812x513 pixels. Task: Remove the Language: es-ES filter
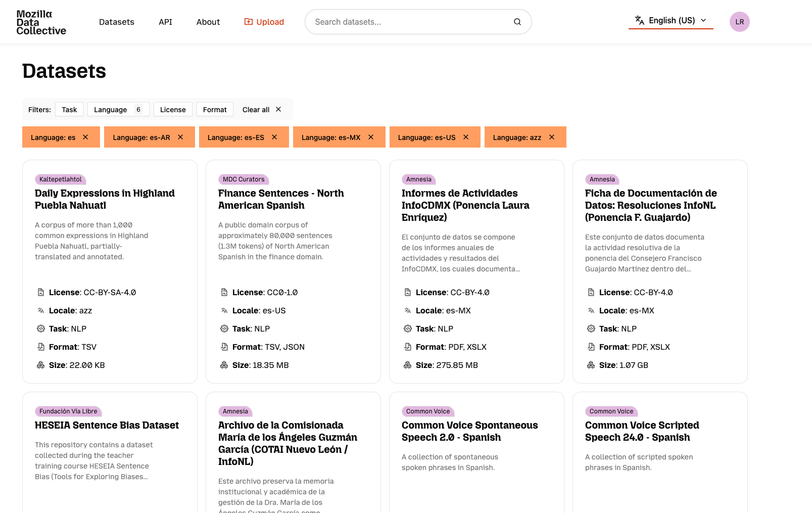tap(274, 137)
